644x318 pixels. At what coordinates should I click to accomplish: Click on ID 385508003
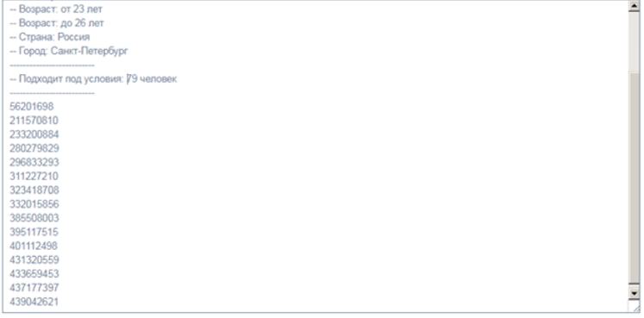(34, 218)
